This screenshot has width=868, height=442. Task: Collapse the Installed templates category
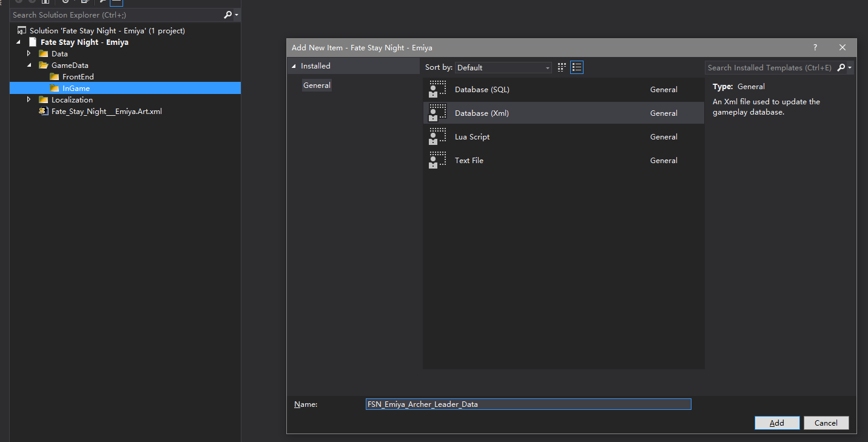(x=294, y=66)
